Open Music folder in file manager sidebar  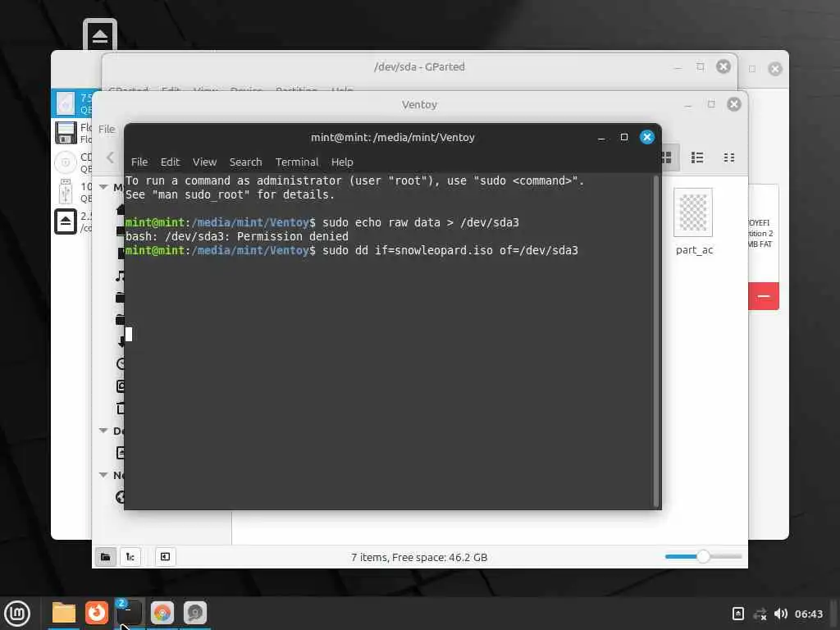tap(120, 276)
